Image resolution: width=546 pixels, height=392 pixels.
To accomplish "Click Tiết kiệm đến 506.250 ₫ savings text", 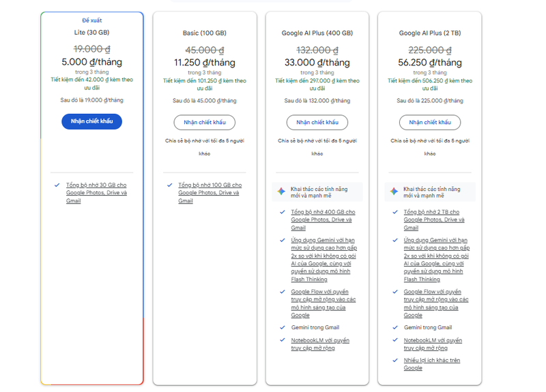I will point(430,85).
